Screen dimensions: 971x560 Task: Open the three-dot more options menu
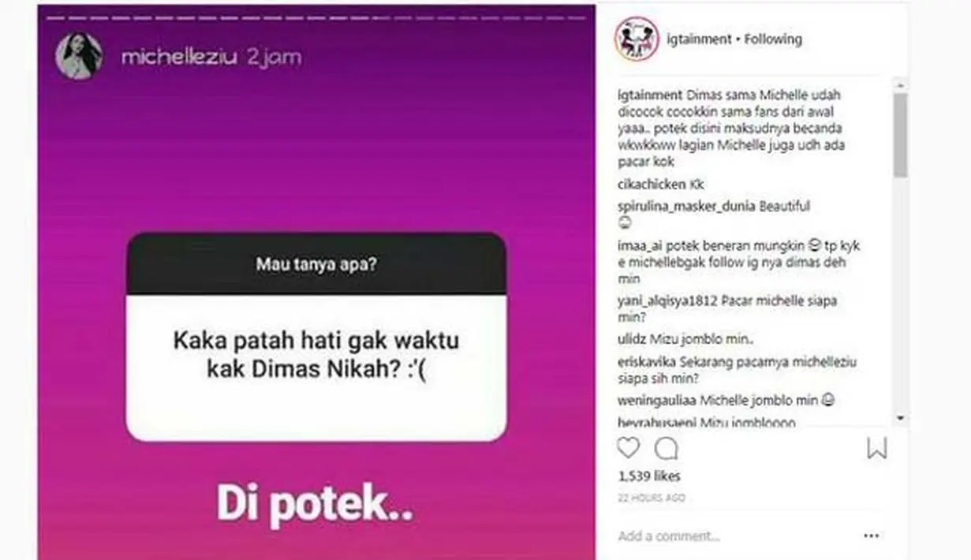[x=871, y=536]
